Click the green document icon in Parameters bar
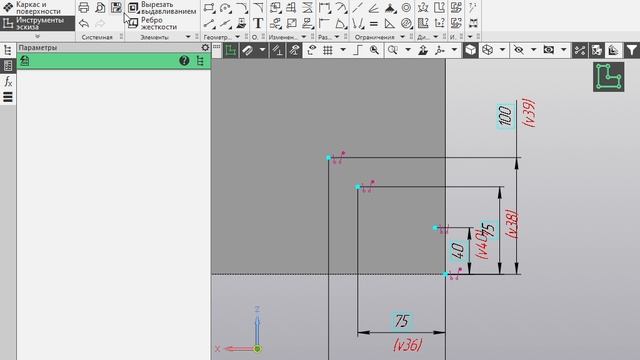Screen dimensions: 640x360 pos(24,61)
